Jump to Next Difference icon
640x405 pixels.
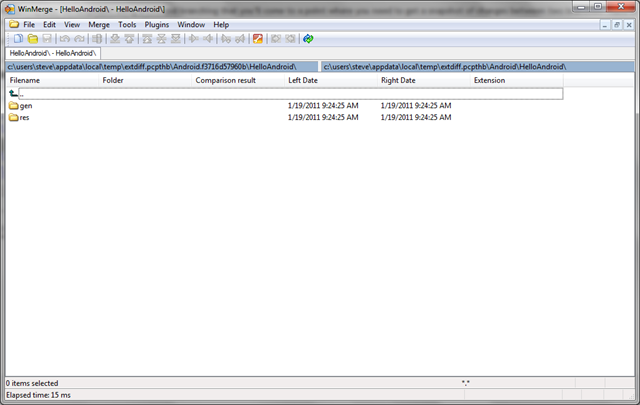tap(115, 39)
